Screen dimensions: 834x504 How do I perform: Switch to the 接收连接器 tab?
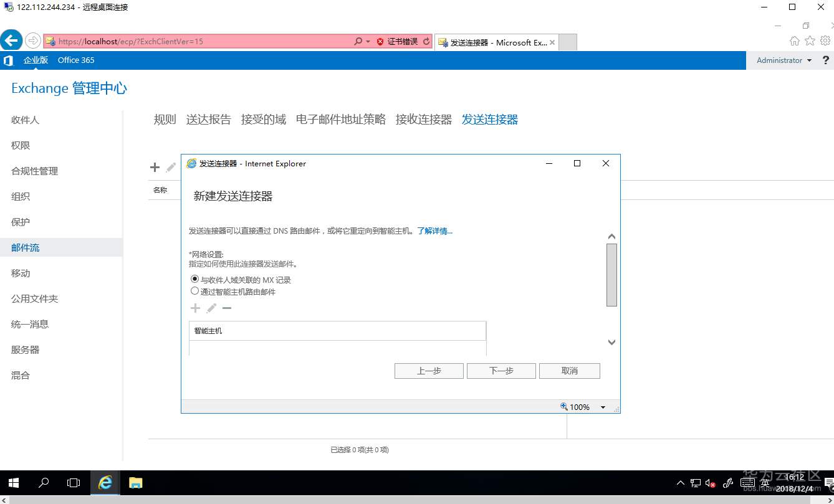[423, 119]
